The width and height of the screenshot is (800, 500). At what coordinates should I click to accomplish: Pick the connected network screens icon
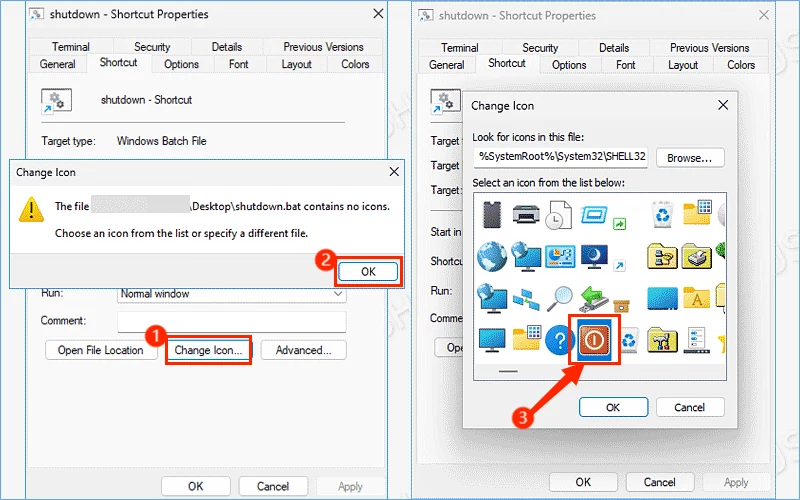(526, 299)
